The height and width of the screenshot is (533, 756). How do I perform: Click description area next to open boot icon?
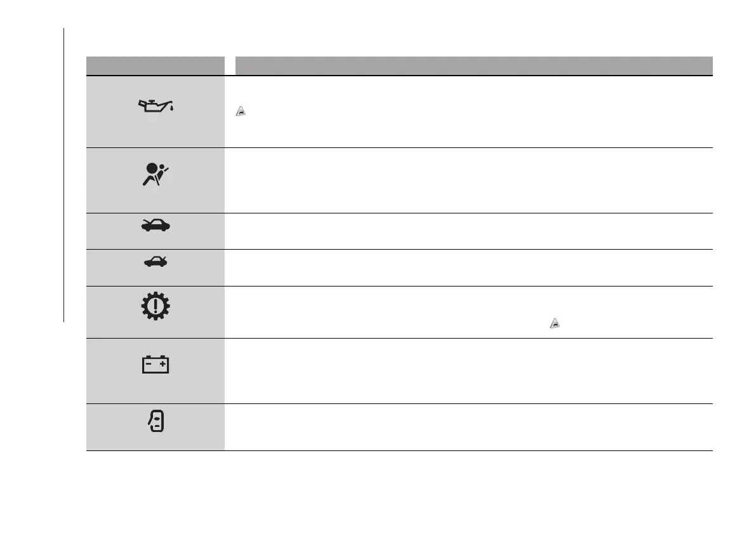coord(470,267)
